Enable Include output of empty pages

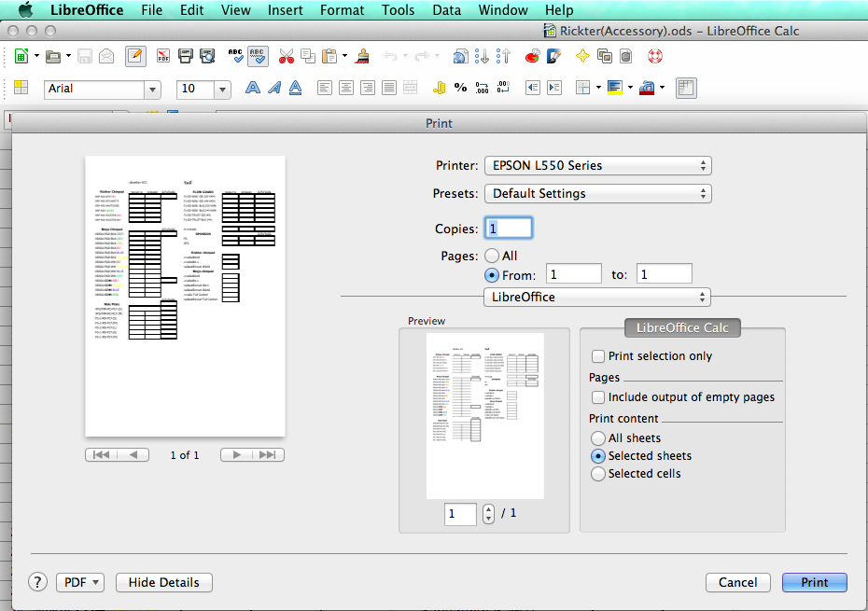click(x=598, y=396)
